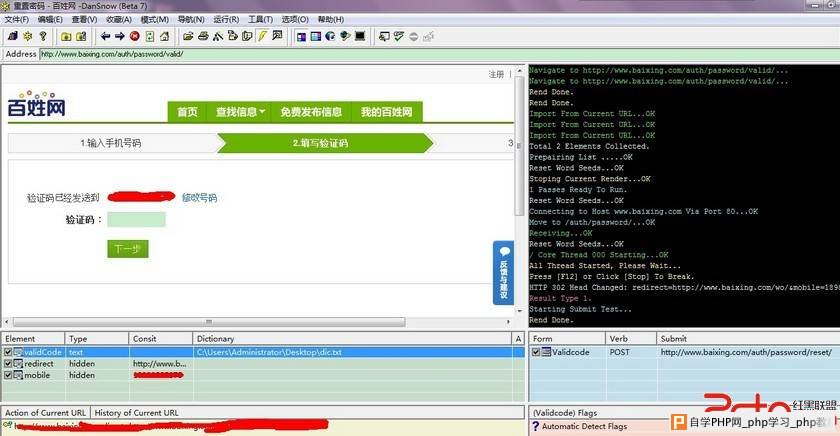Click the globe icon in toolbar

(331, 36)
